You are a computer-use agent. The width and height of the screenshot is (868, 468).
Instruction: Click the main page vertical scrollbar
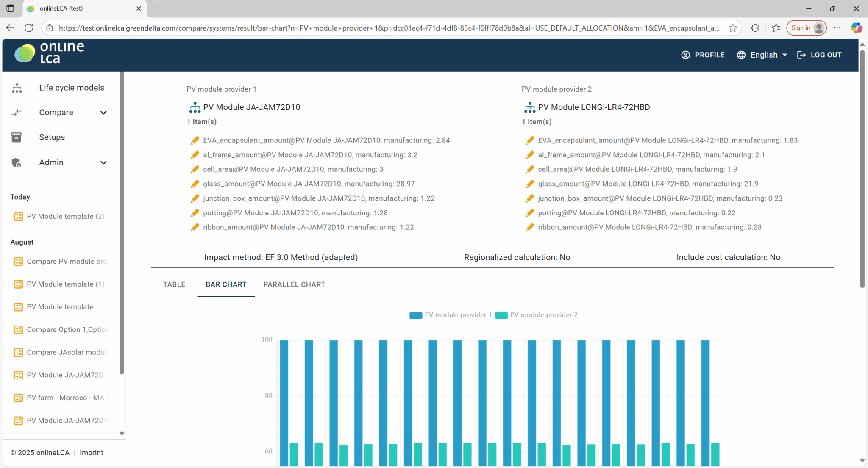coord(862,170)
